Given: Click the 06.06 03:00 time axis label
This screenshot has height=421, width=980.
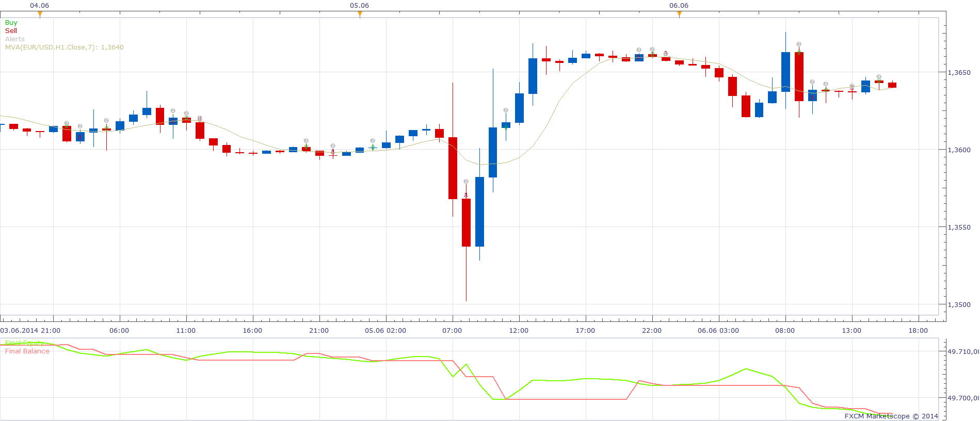Looking at the screenshot, I should tap(718, 331).
